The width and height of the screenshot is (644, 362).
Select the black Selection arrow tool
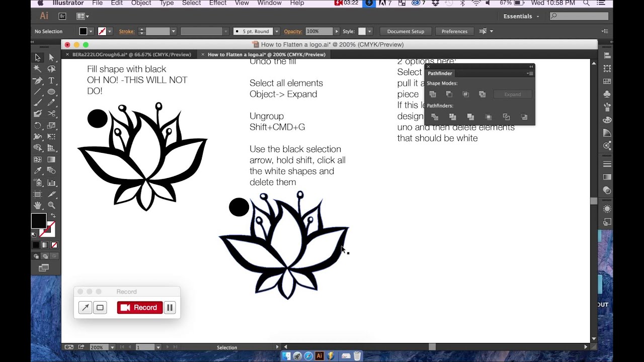38,58
